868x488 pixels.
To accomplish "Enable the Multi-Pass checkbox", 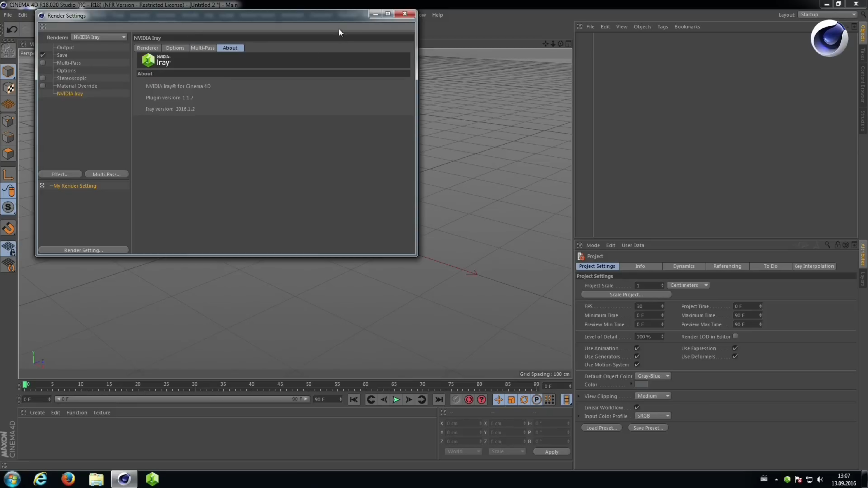I will (43, 63).
